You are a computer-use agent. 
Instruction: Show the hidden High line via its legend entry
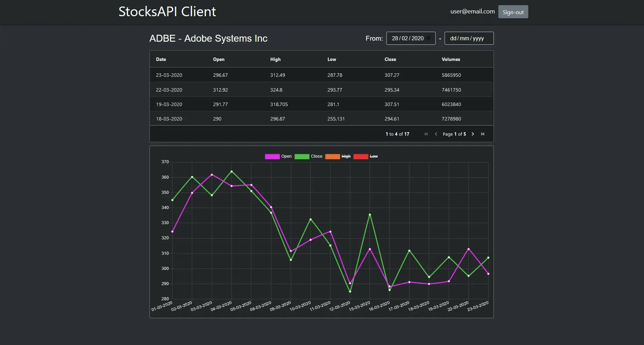coord(346,156)
